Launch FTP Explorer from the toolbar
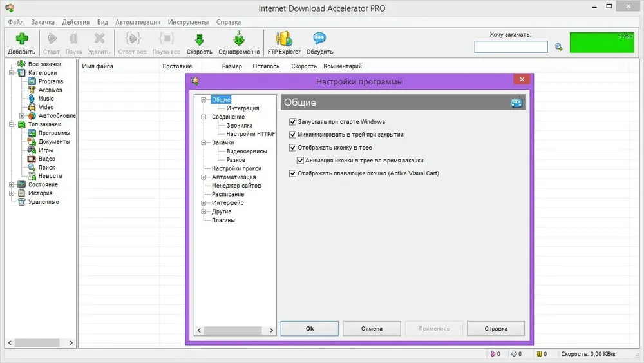Viewport: 644px width, 363px height. coord(284,39)
